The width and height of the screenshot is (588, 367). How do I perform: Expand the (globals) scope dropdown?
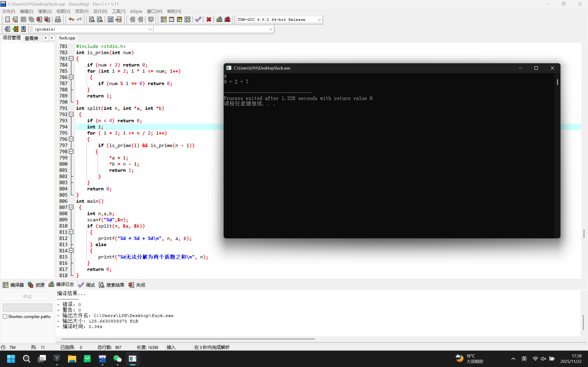[x=150, y=29]
